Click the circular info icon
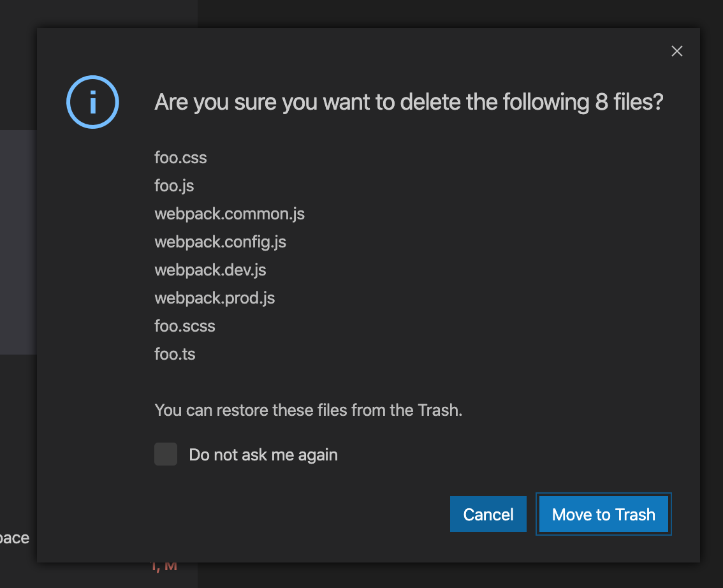The width and height of the screenshot is (723, 588). click(x=92, y=101)
